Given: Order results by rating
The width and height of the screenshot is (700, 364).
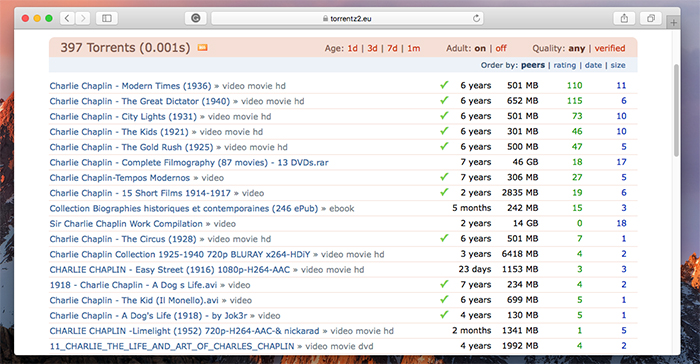Looking at the screenshot, I should (564, 65).
